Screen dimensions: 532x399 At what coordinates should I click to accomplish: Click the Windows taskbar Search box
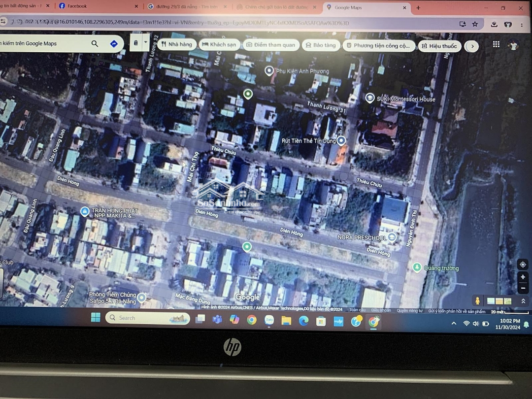[148, 318]
